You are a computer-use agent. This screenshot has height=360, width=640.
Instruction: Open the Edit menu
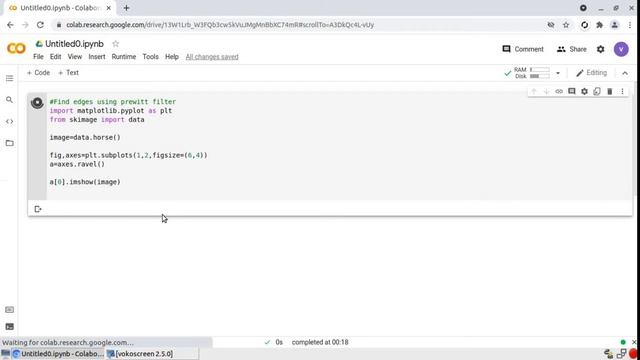56,57
